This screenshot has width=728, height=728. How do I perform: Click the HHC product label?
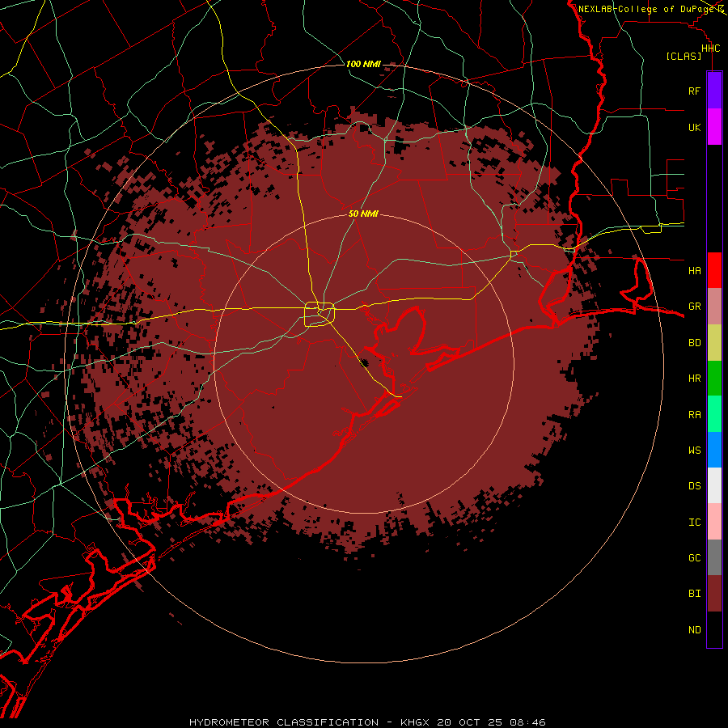(x=710, y=49)
